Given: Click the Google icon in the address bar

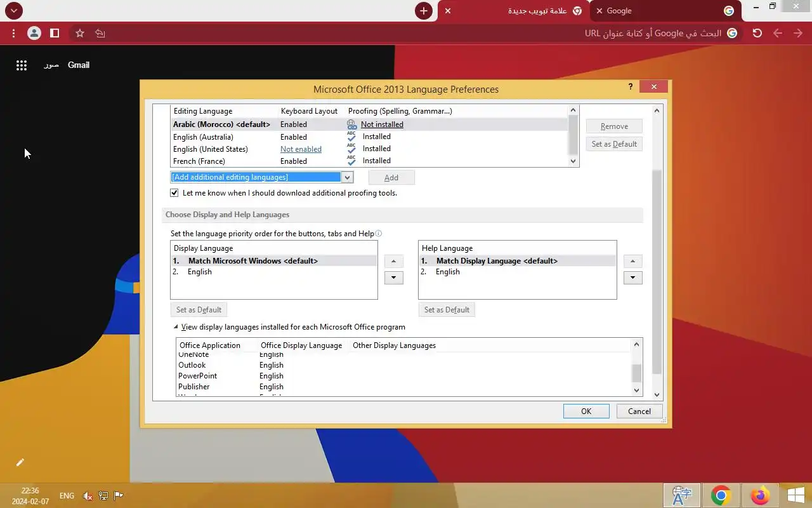Looking at the screenshot, I should pos(732,33).
